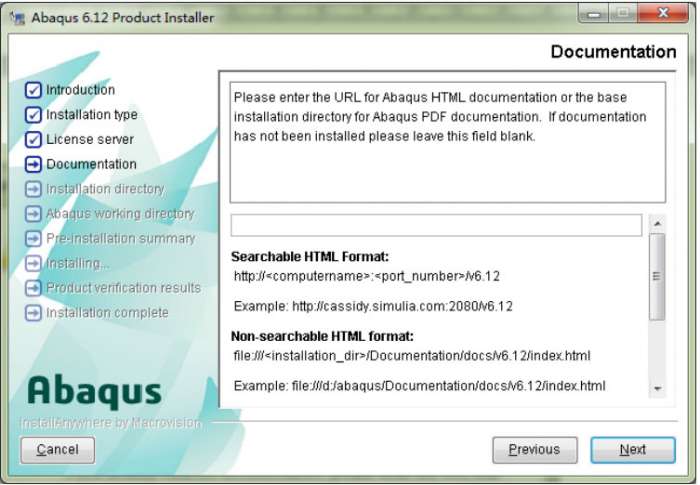The width and height of the screenshot is (700, 485).
Task: Click the 'License server' step label
Action: pos(90,139)
